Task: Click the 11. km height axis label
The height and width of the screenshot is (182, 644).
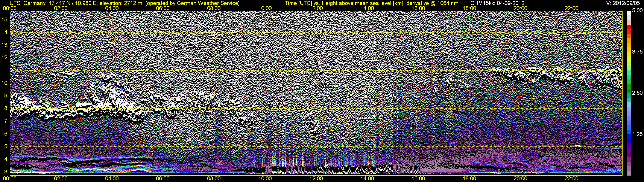Action: pyautogui.click(x=5, y=70)
